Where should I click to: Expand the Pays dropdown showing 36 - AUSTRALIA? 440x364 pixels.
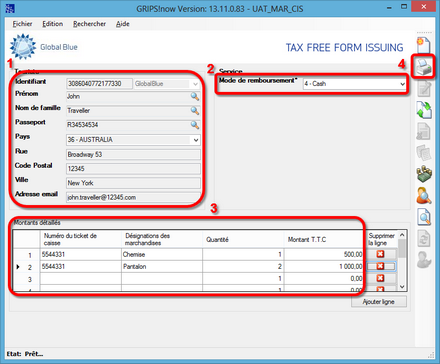[x=196, y=140]
